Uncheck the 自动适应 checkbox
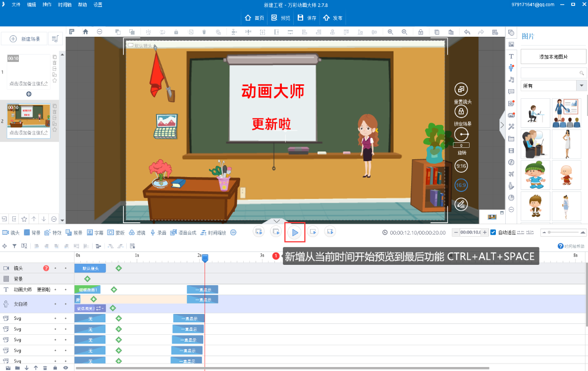The width and height of the screenshot is (588, 371). click(493, 231)
